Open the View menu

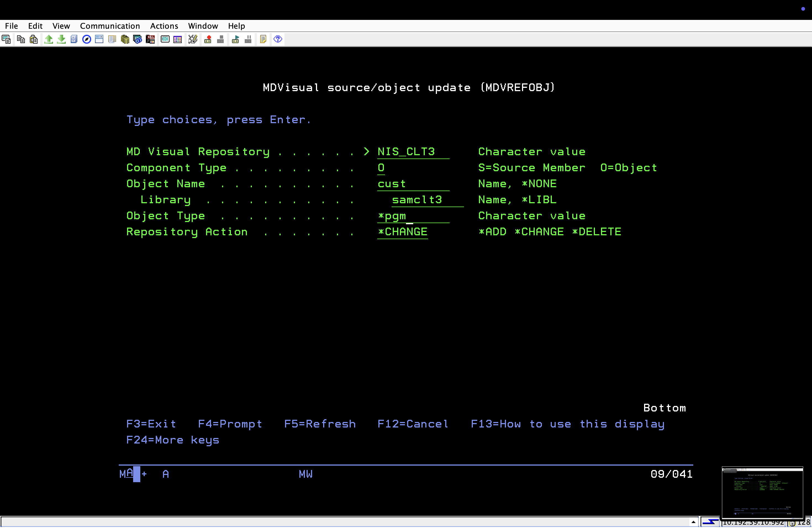pos(61,26)
